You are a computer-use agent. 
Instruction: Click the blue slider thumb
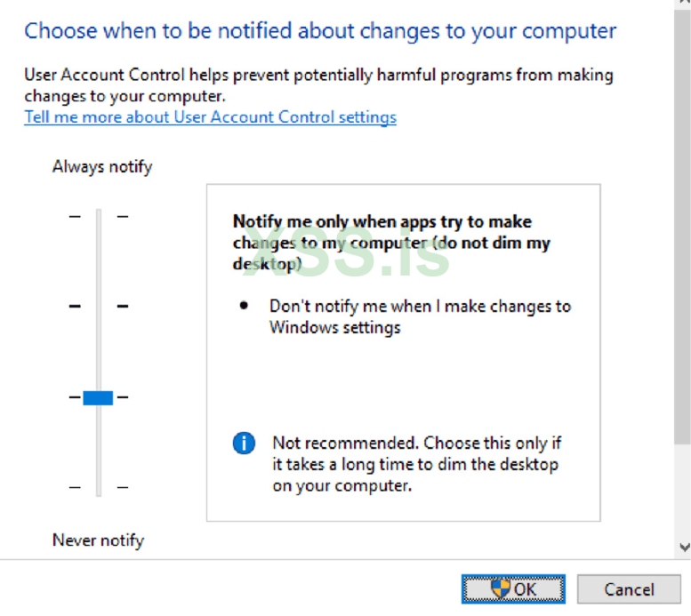coord(98,397)
